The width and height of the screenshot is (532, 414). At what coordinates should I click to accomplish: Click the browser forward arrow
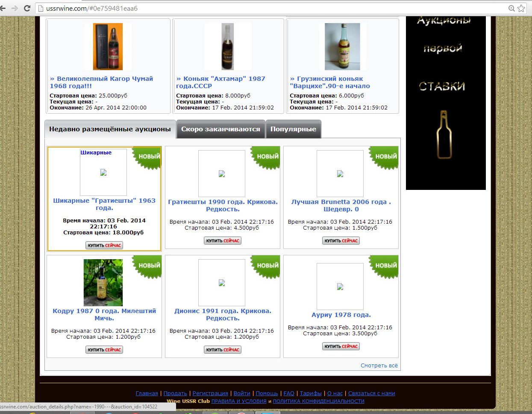[x=15, y=8]
